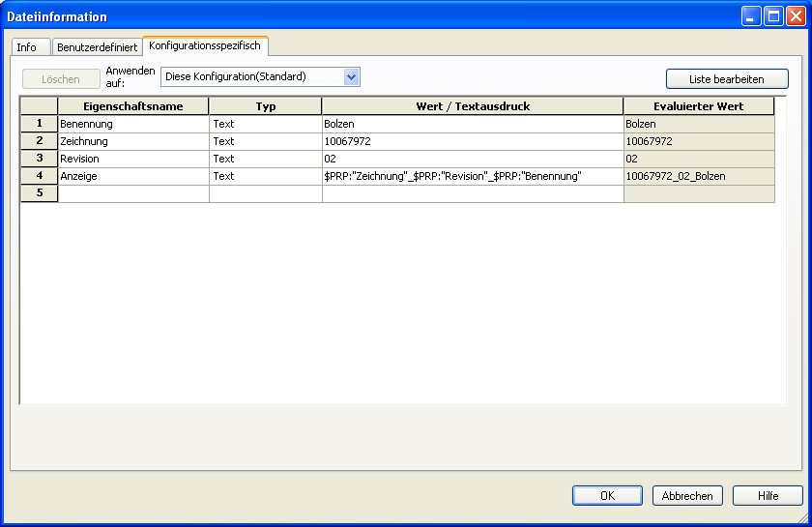Select row header number 4

coord(40,176)
